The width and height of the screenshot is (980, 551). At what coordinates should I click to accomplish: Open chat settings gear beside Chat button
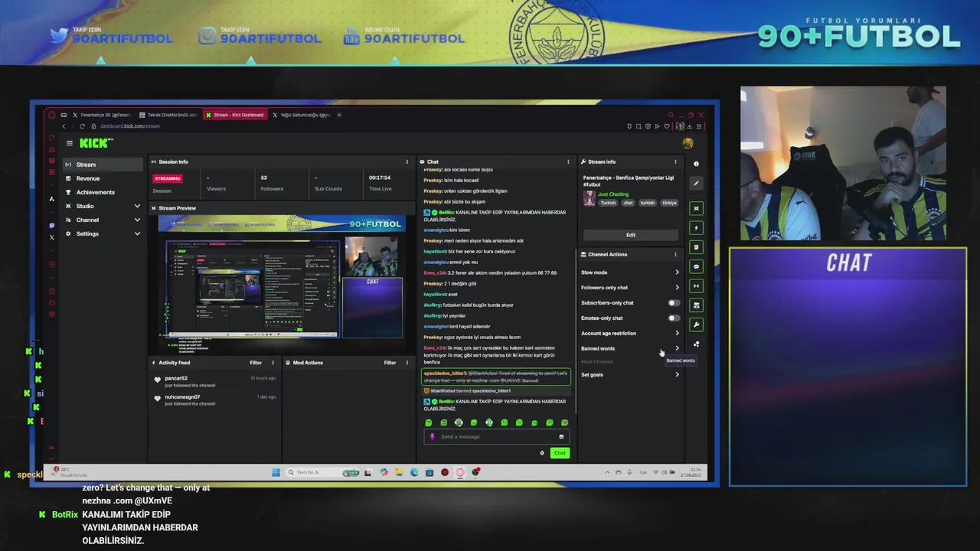(542, 453)
